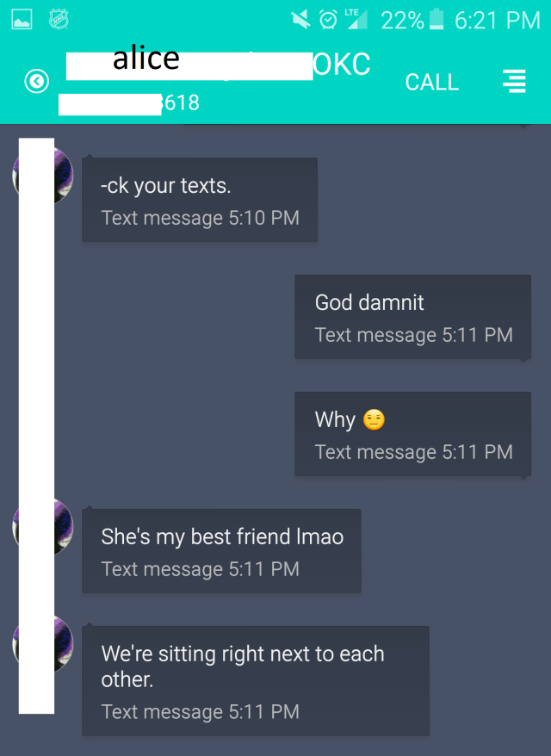
Task: Tap the CALL button
Action: [432, 82]
